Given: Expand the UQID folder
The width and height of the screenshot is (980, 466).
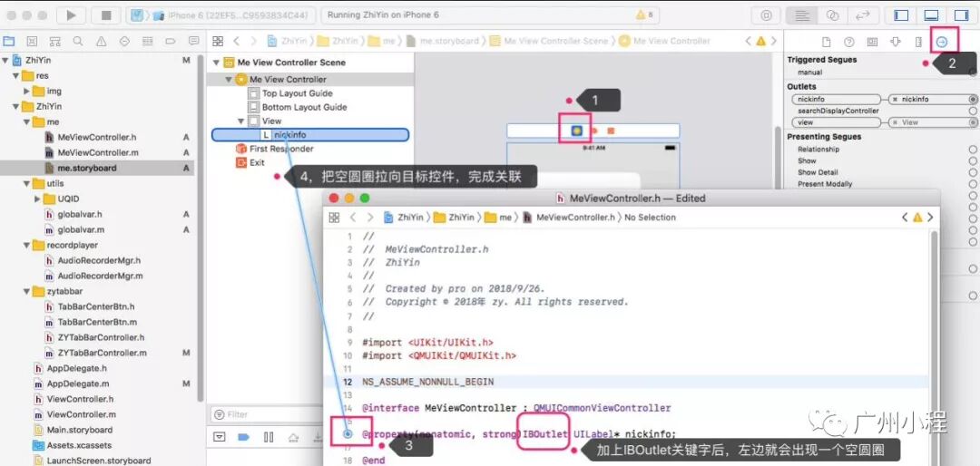Looking at the screenshot, I should pyautogui.click(x=37, y=199).
